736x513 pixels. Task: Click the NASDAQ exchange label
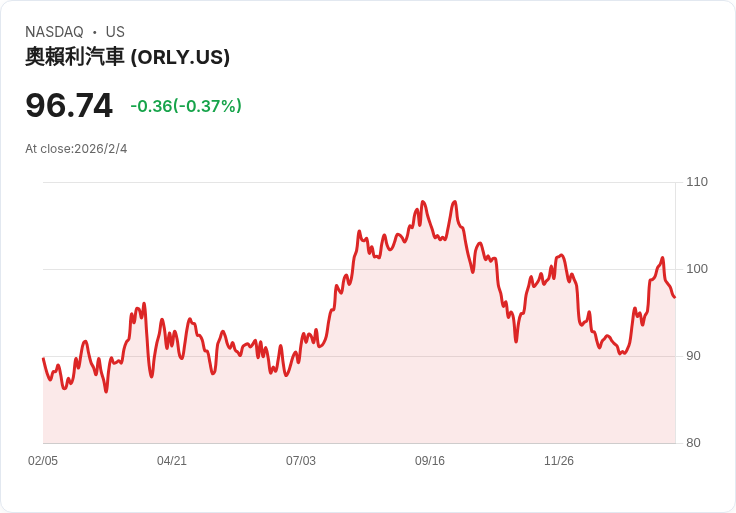tap(54, 32)
